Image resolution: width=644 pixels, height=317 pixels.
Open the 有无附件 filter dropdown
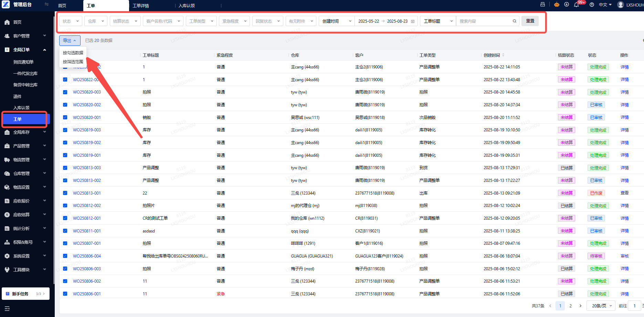[x=301, y=21]
